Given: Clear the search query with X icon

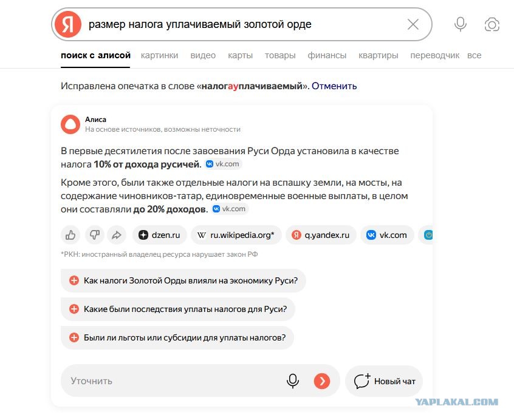Looking at the screenshot, I should pos(413,24).
